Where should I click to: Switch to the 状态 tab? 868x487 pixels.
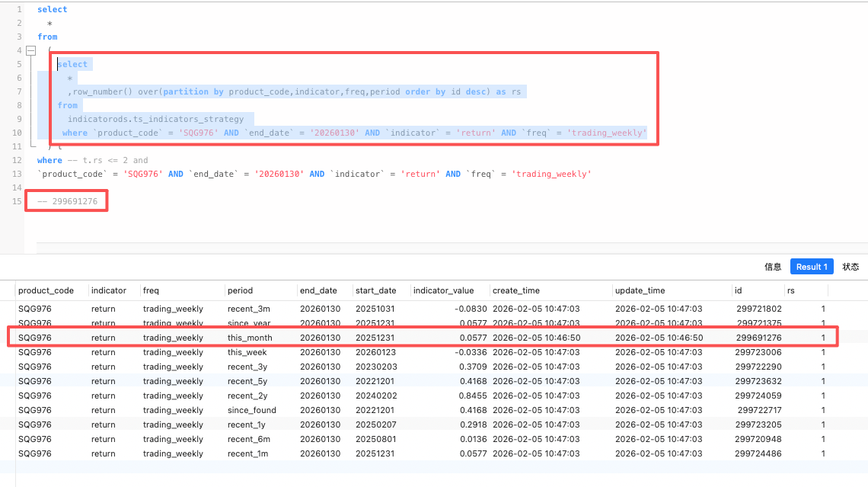click(850, 267)
